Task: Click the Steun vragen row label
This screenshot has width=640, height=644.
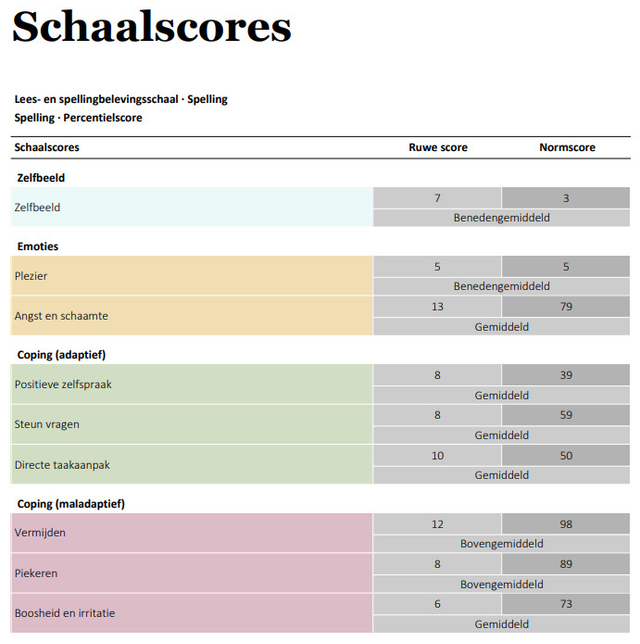Action: tap(47, 424)
